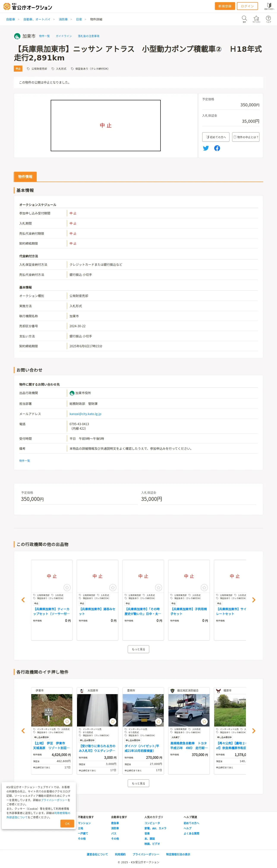Image resolution: width=277 pixels, height=868 pixels.
Task: Open ティーカップセット listing title
Action: [52, 611]
